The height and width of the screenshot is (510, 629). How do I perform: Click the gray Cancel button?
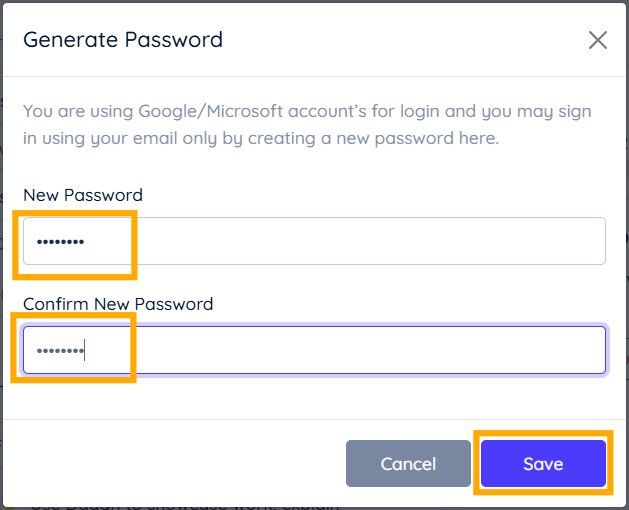coord(408,464)
